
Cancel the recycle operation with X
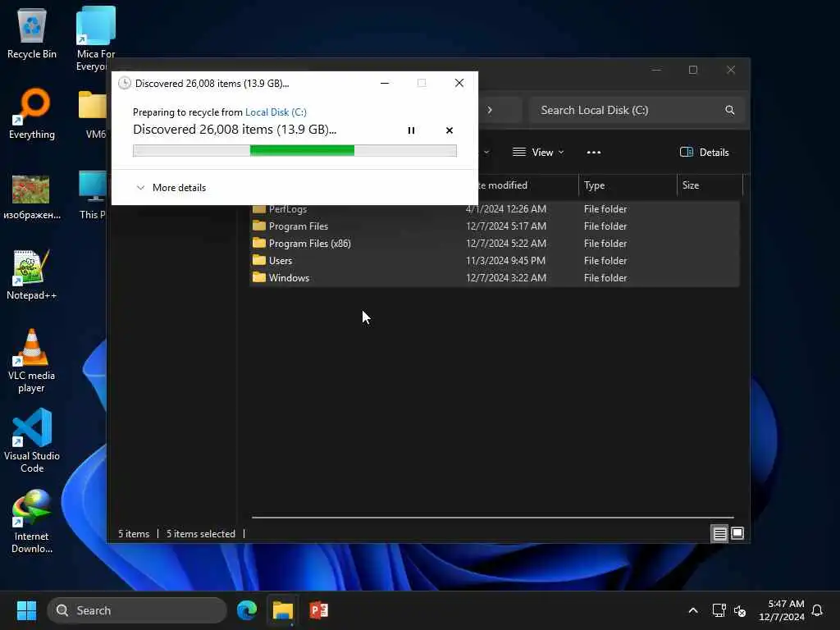449,130
